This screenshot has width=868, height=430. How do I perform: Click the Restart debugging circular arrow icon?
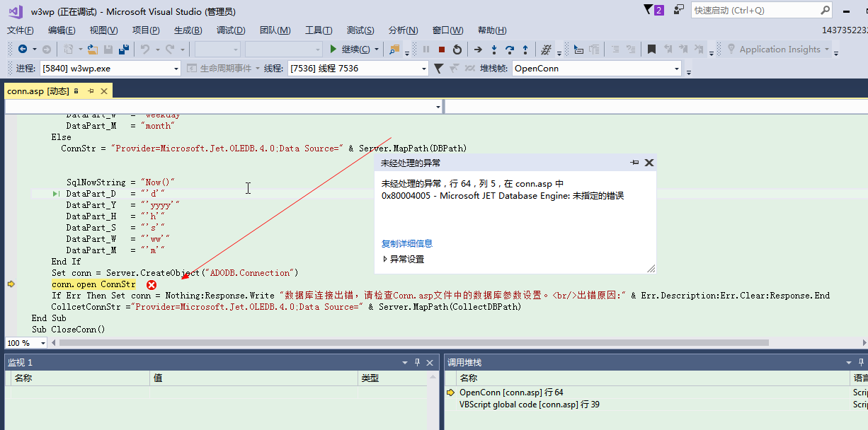457,50
